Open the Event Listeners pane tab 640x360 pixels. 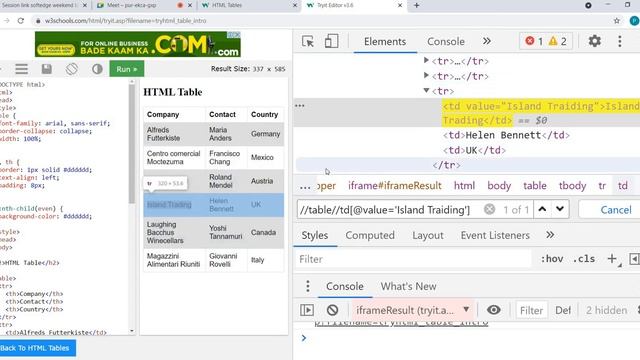(495, 236)
